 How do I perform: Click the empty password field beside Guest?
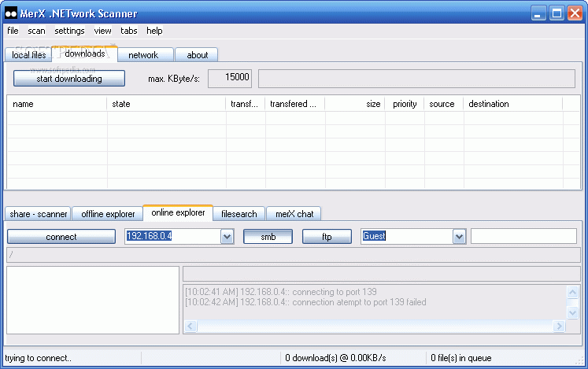523,236
